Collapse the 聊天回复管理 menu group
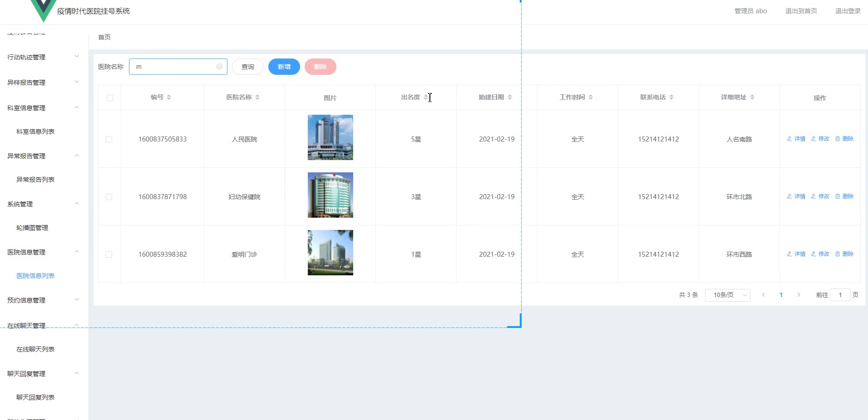This screenshot has width=868, height=420. 44,374
